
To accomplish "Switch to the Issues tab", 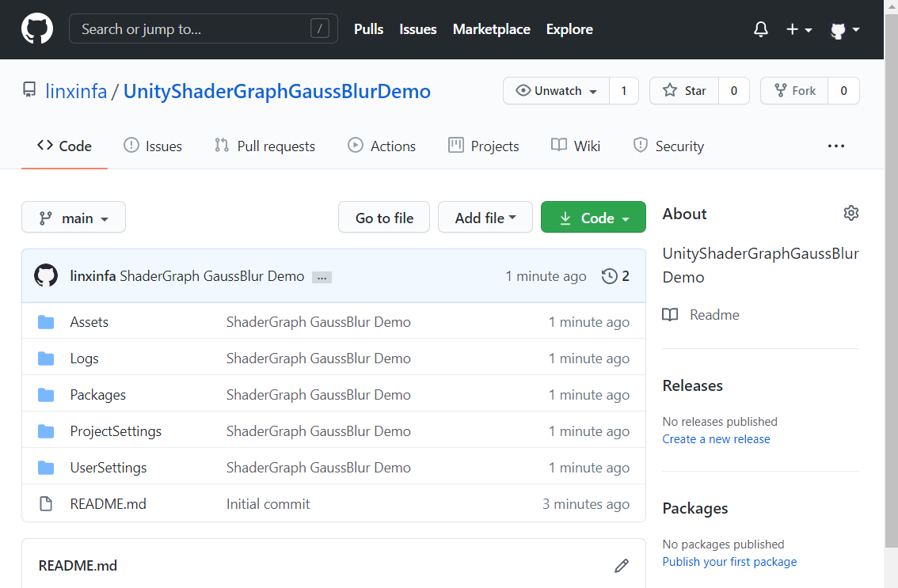I will (153, 146).
